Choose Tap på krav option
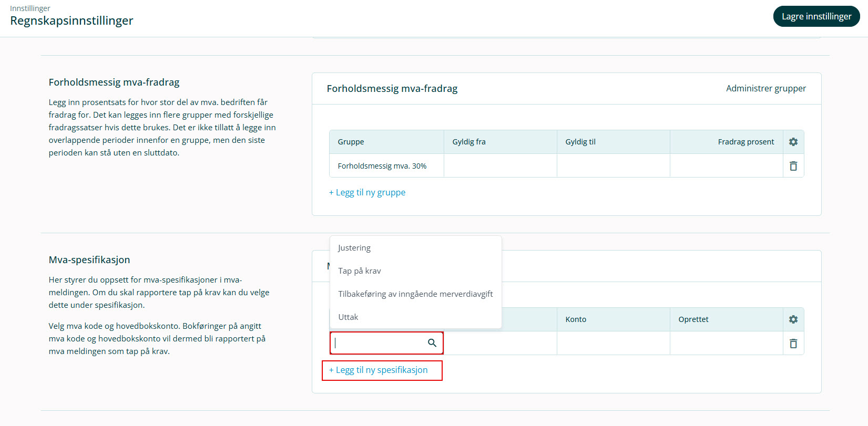Image resolution: width=868 pixels, height=426 pixels. [360, 271]
